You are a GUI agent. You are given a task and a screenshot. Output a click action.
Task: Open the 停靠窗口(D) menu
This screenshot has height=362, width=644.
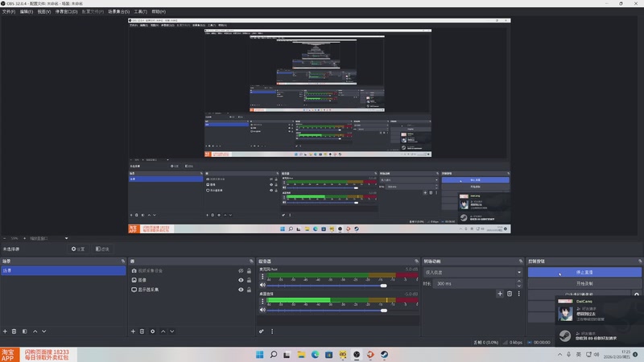(x=66, y=11)
